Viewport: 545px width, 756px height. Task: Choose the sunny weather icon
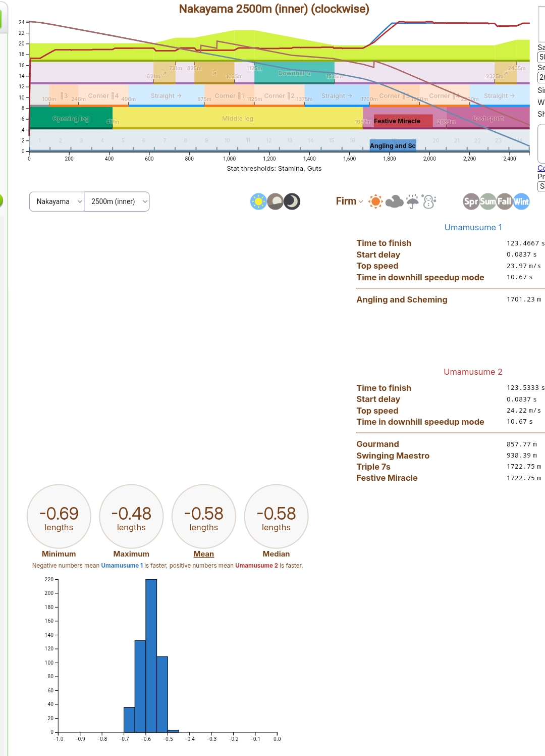[375, 201]
